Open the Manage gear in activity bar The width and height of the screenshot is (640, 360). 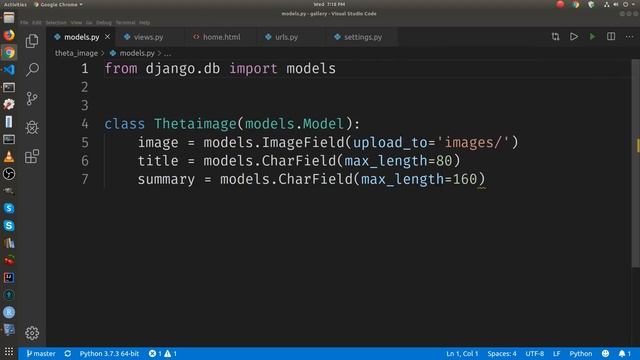[x=32, y=333]
